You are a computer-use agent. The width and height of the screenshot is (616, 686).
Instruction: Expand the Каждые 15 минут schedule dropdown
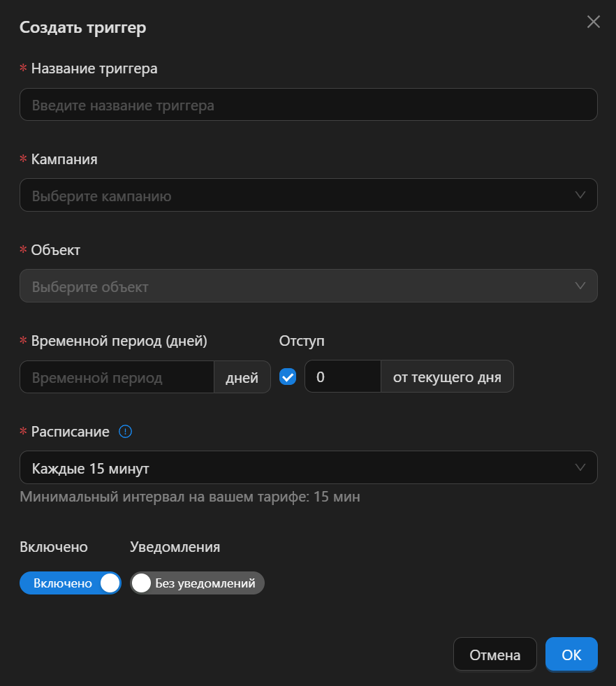(x=309, y=467)
